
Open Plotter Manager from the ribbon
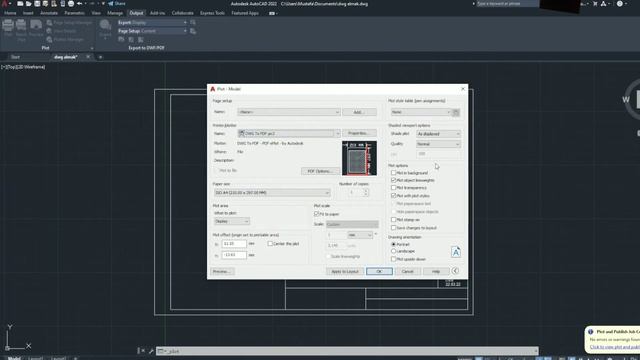click(65, 40)
